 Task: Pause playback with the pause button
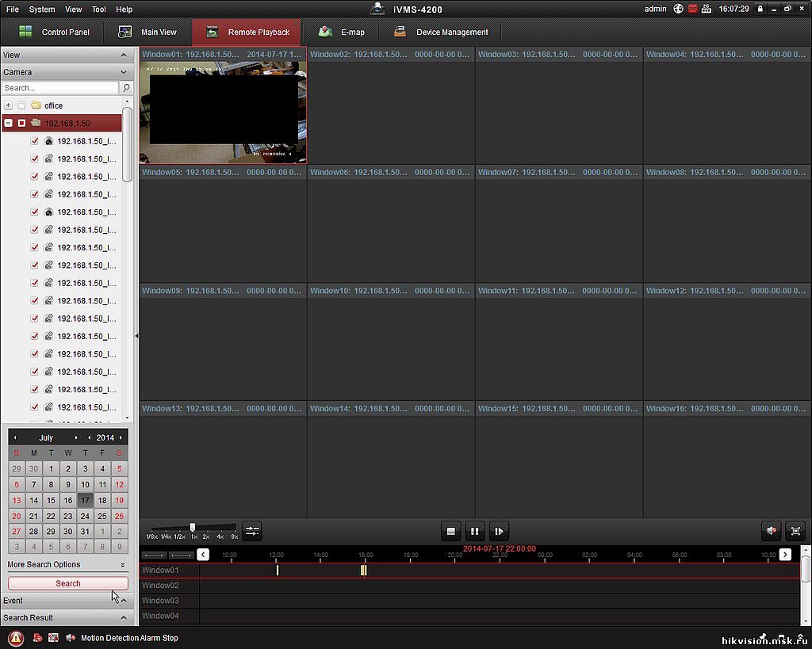coord(474,531)
